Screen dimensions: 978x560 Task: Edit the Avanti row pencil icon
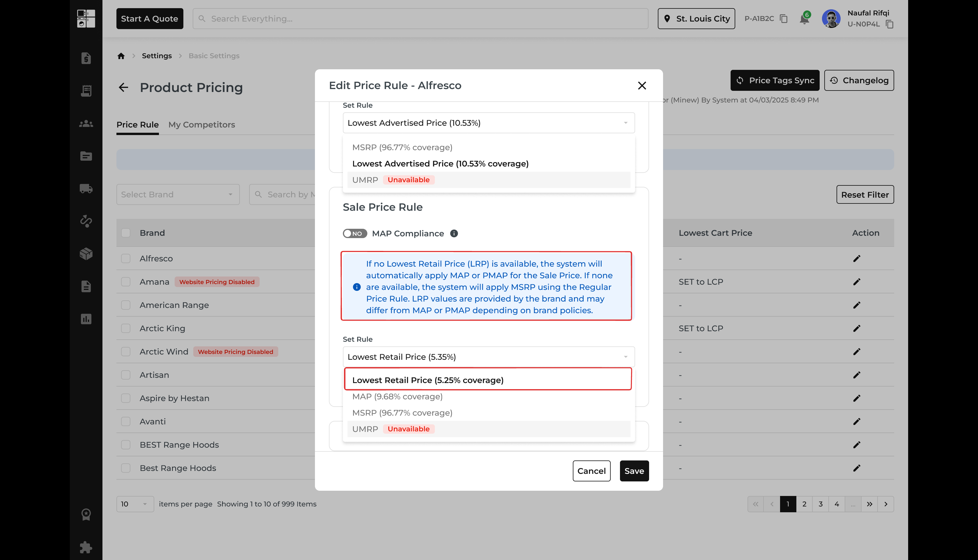click(x=856, y=421)
